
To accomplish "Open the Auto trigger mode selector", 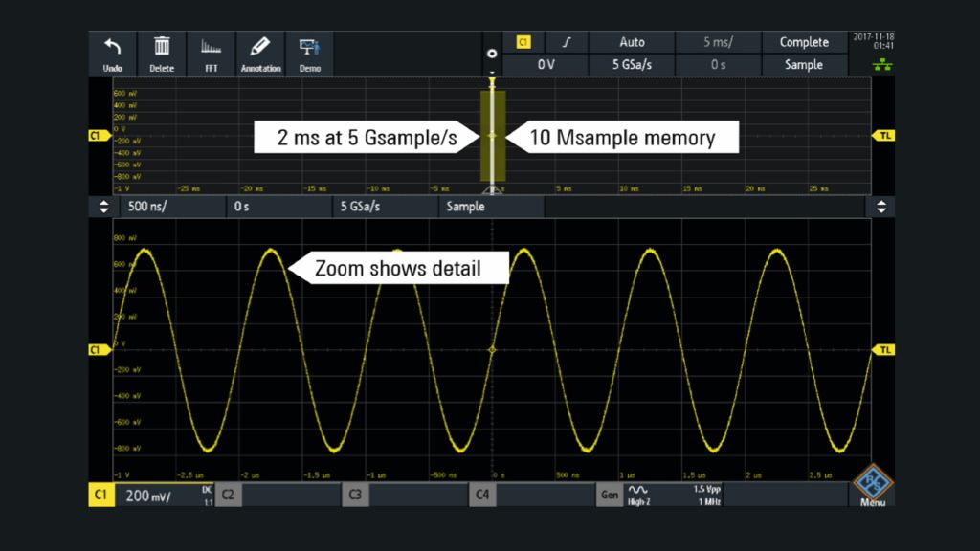I will pos(632,42).
